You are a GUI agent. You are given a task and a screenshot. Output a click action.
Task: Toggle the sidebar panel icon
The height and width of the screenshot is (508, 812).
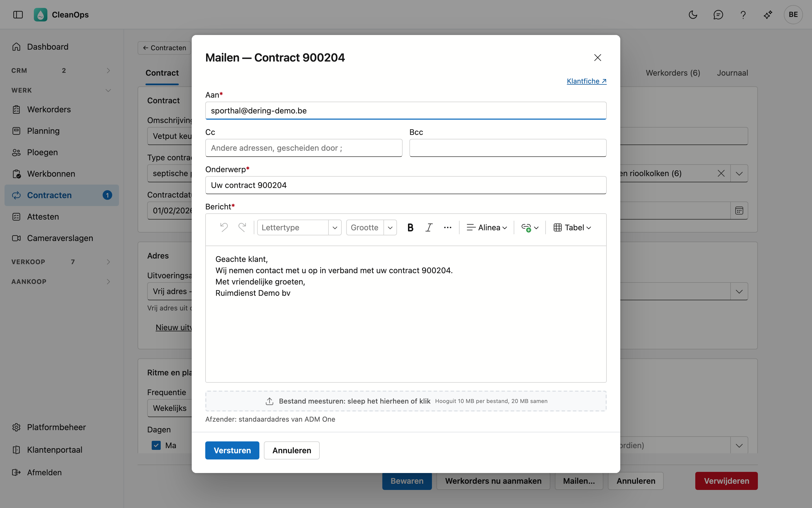click(x=18, y=14)
